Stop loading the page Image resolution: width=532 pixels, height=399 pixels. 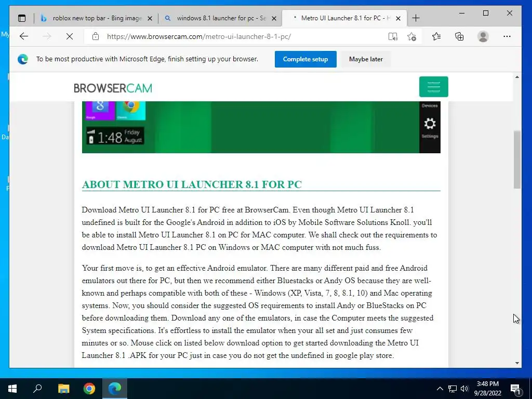point(70,36)
